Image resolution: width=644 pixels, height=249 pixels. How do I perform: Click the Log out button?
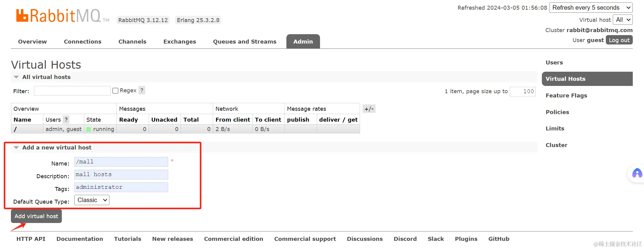pyautogui.click(x=619, y=40)
